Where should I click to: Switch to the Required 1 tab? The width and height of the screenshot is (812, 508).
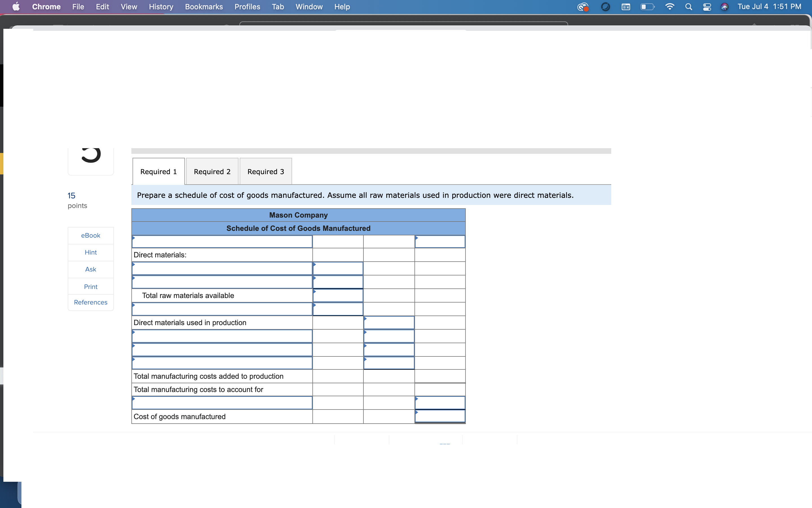point(158,171)
